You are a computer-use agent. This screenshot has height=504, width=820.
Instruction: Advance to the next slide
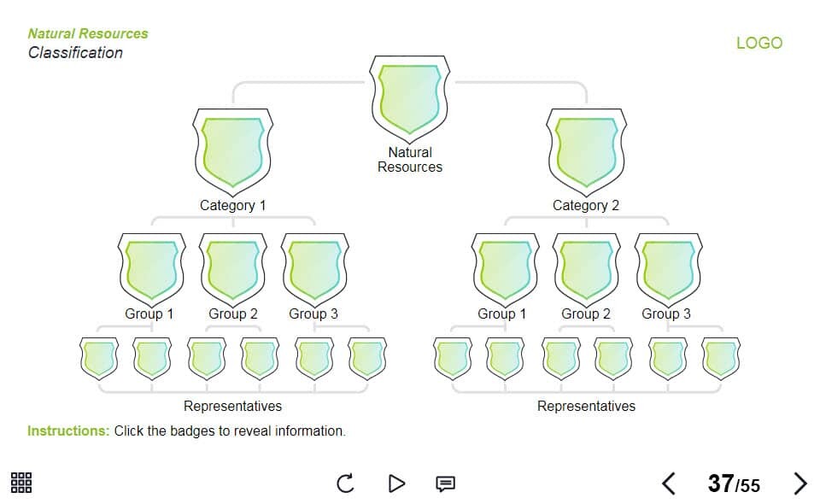pos(799,483)
